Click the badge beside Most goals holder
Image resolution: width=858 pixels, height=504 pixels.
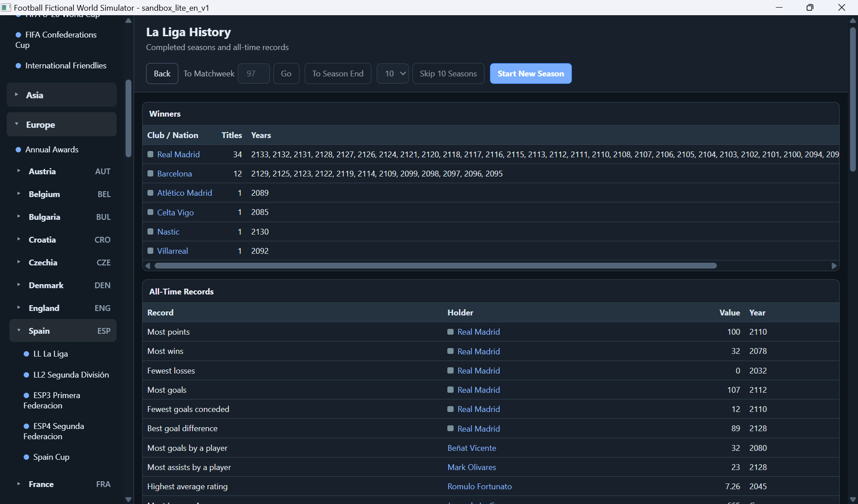point(450,390)
